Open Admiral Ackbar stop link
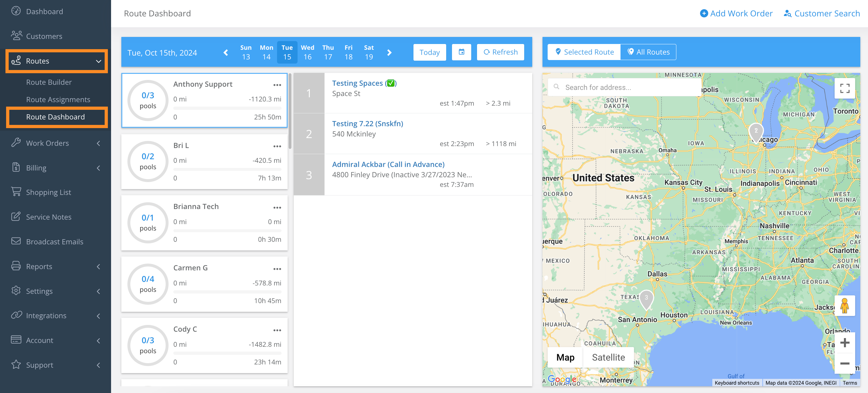 pyautogui.click(x=388, y=164)
